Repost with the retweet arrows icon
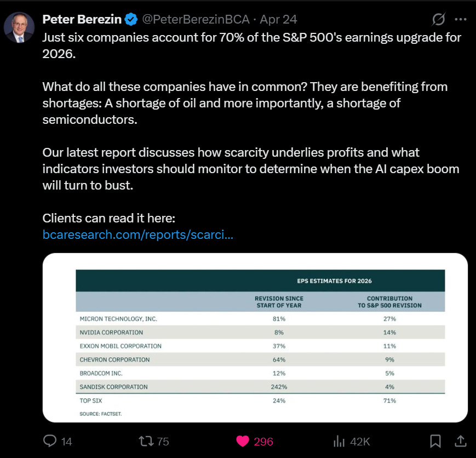This screenshot has height=458, width=476. [146, 441]
